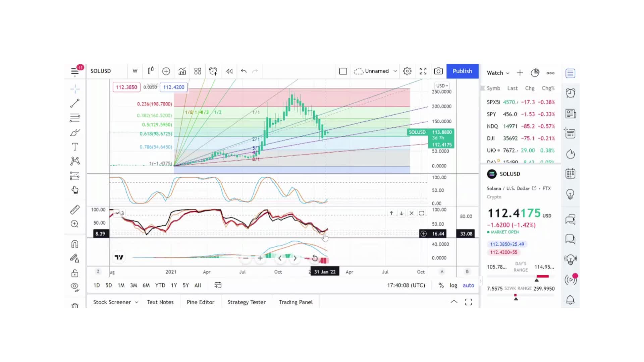Open the measure ruler tool

[x=75, y=209]
